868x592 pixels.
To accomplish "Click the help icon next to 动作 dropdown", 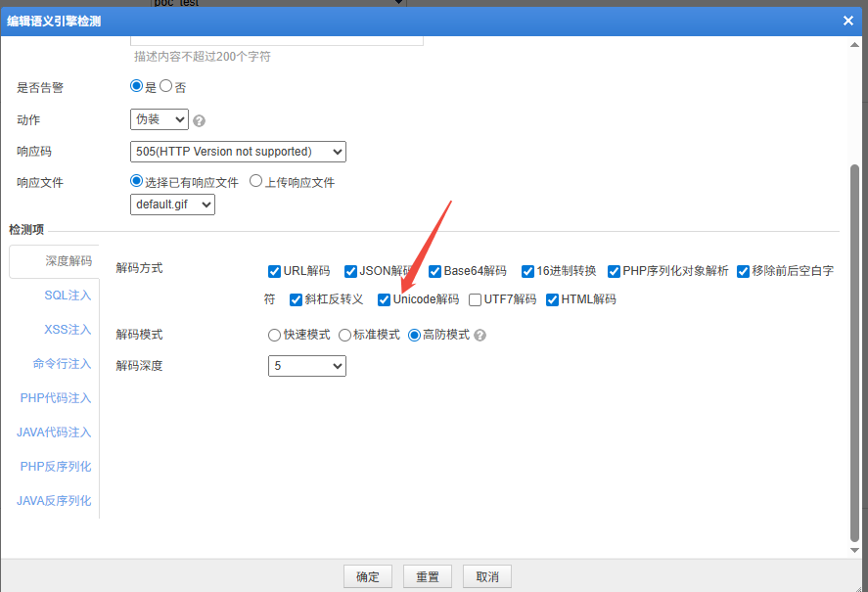I will (x=200, y=121).
